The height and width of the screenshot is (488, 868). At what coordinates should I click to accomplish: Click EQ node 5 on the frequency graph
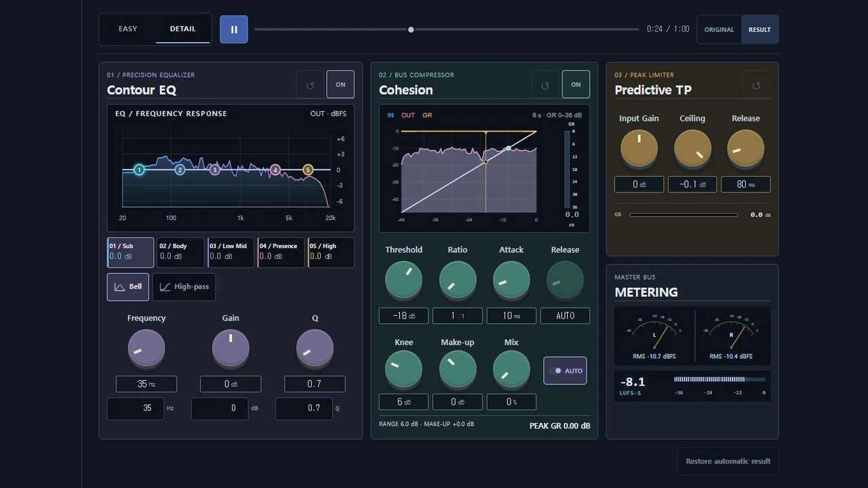point(308,170)
